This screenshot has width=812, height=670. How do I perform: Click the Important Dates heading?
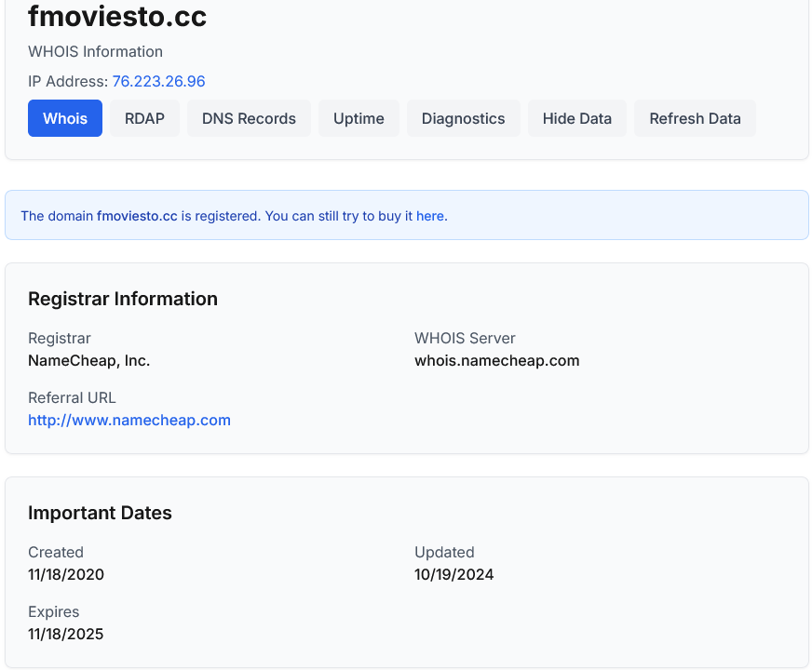[100, 513]
